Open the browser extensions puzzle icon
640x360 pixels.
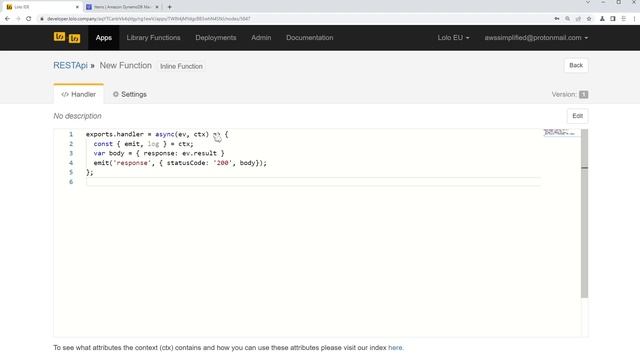(x=602, y=19)
